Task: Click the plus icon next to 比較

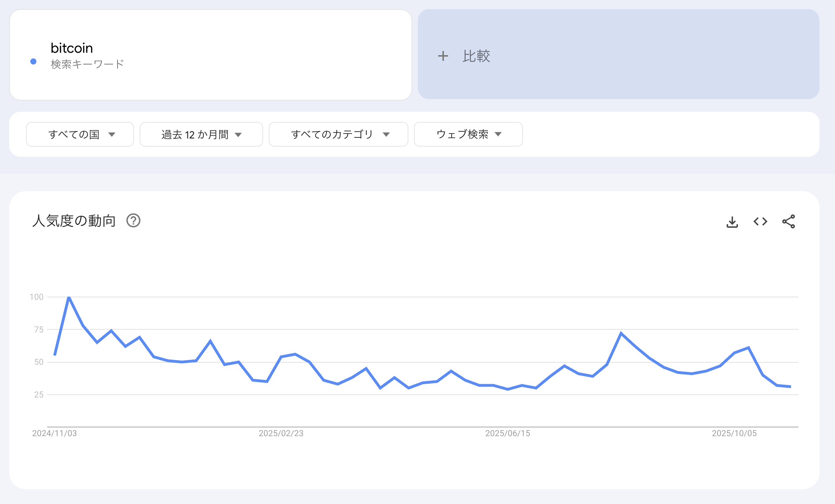Action: click(x=443, y=56)
